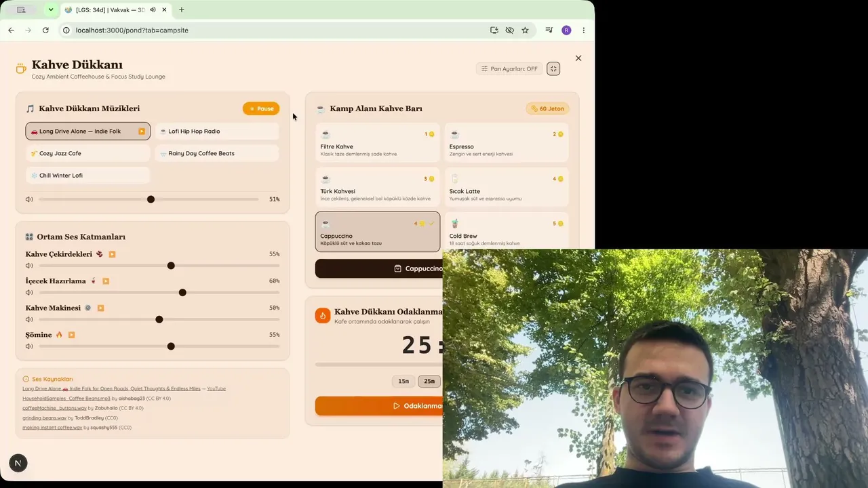Open a new browser tab

click(x=181, y=10)
